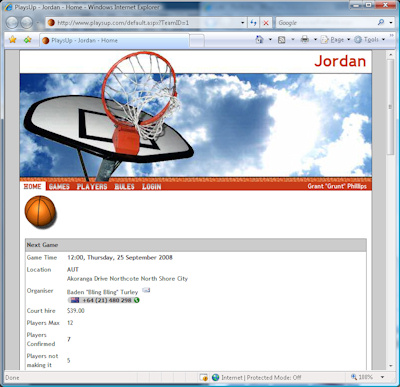Open the search provider dropdown arrow
The width and height of the screenshot is (400, 387).
[391, 23]
